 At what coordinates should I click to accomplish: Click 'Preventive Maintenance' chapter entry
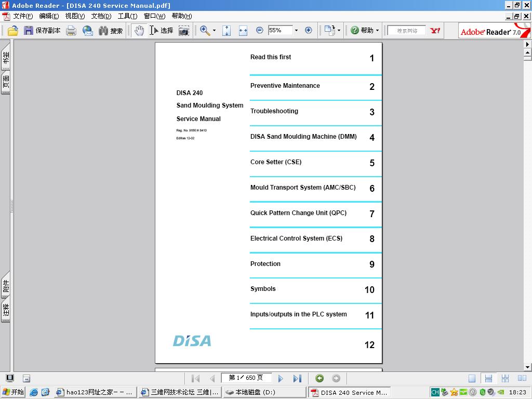pyautogui.click(x=285, y=86)
